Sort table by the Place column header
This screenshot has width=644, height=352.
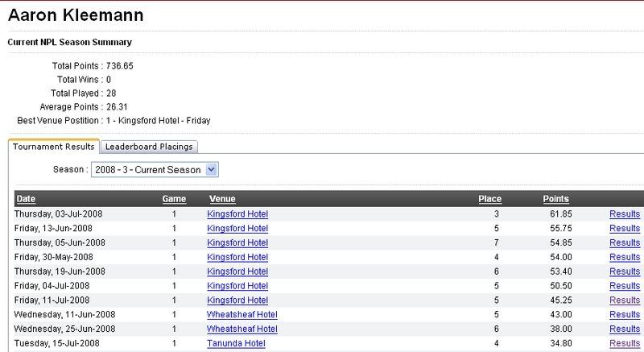(x=489, y=199)
